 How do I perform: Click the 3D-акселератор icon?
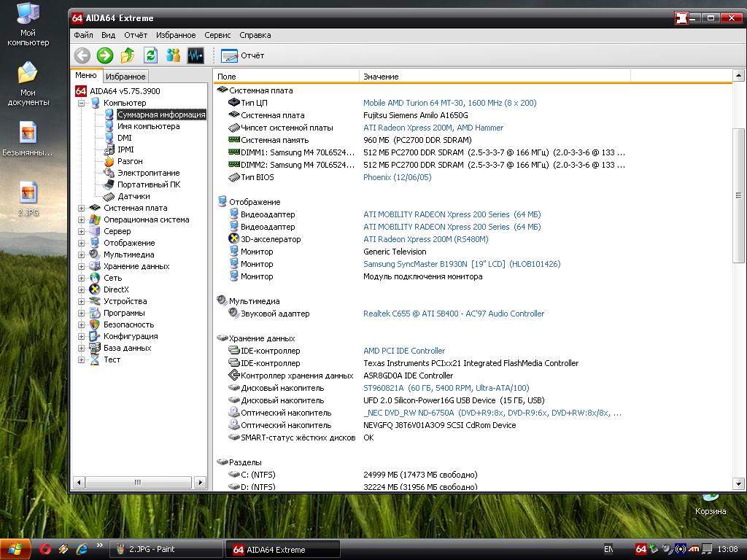pyautogui.click(x=234, y=239)
